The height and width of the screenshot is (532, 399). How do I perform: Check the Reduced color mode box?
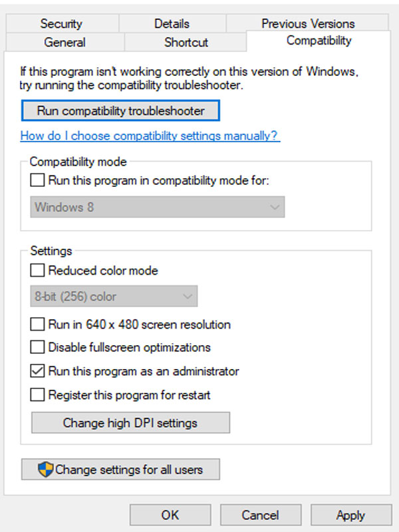(x=37, y=271)
